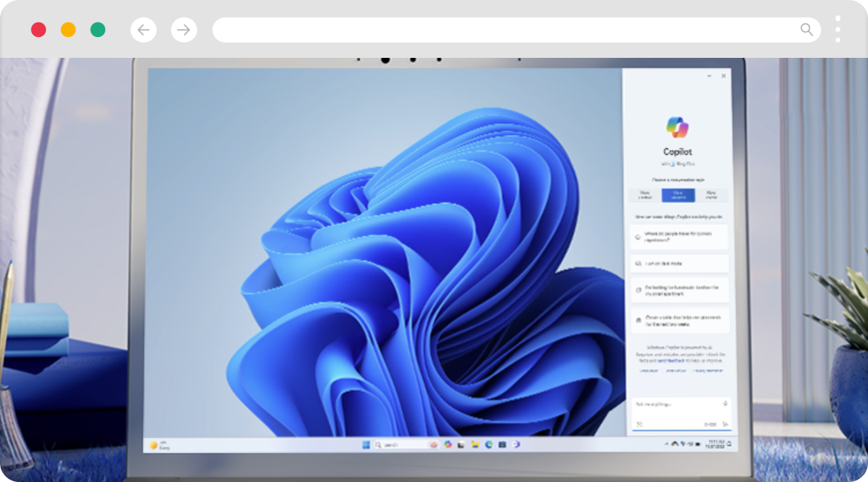868x482 pixels.
Task: Click the volume icon in system tray
Action: tap(690, 443)
